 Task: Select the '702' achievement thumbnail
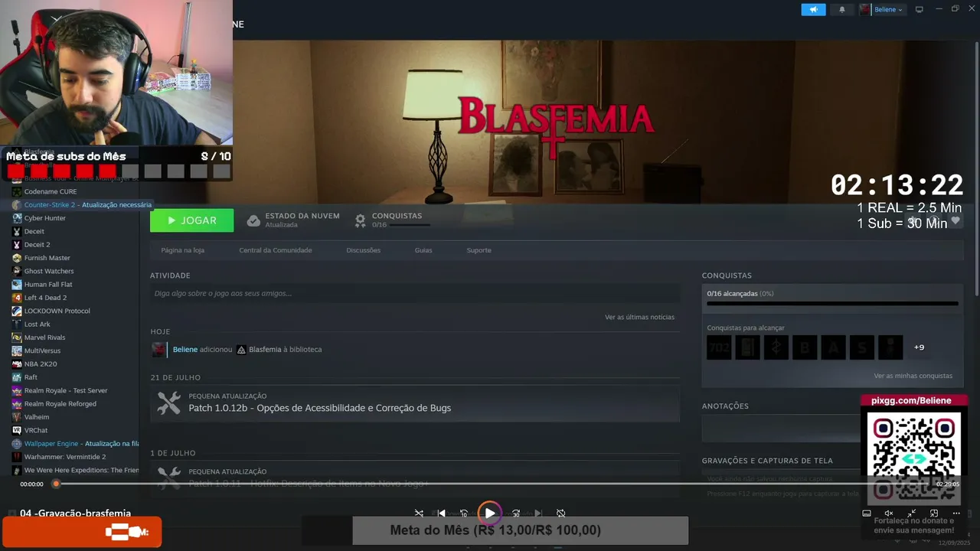719,347
